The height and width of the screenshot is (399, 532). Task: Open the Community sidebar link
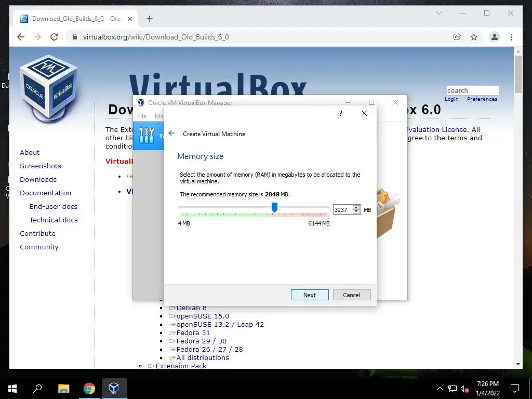[39, 247]
